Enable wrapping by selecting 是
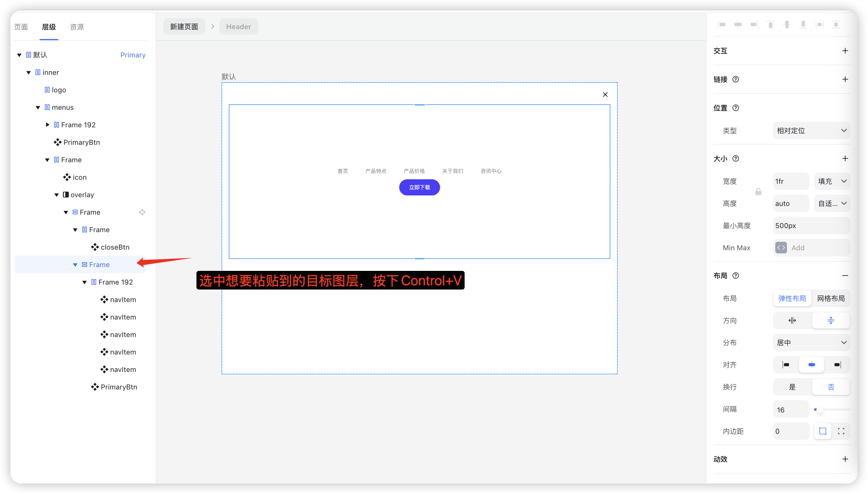The image size is (868, 494). coord(792,387)
